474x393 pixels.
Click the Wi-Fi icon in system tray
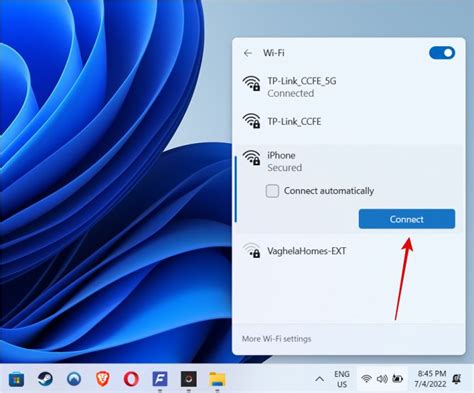click(366, 379)
